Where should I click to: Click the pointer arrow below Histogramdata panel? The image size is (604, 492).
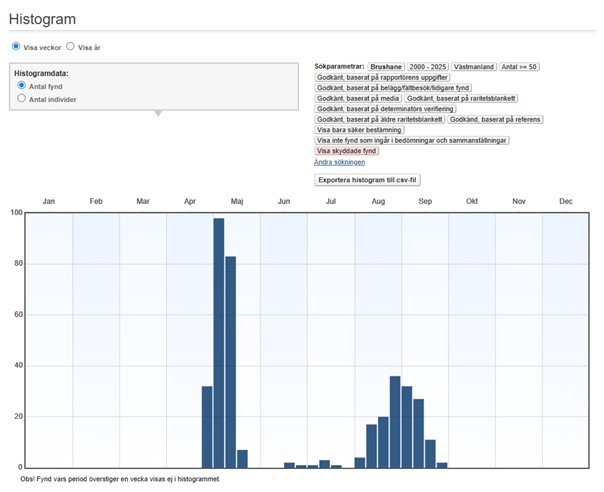click(156, 113)
